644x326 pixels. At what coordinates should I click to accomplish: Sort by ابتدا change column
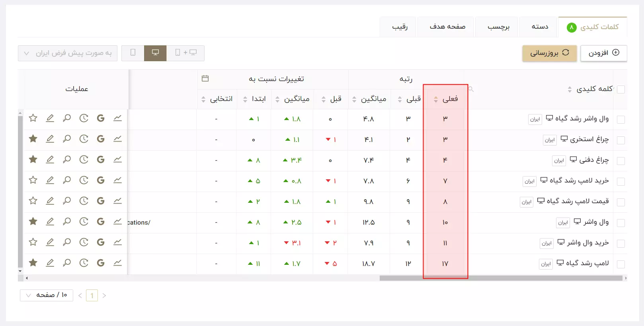(x=245, y=99)
